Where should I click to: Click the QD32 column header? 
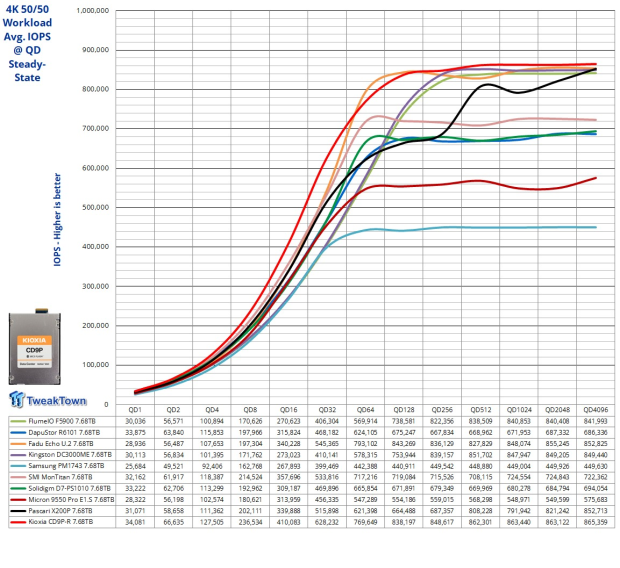[327, 410]
